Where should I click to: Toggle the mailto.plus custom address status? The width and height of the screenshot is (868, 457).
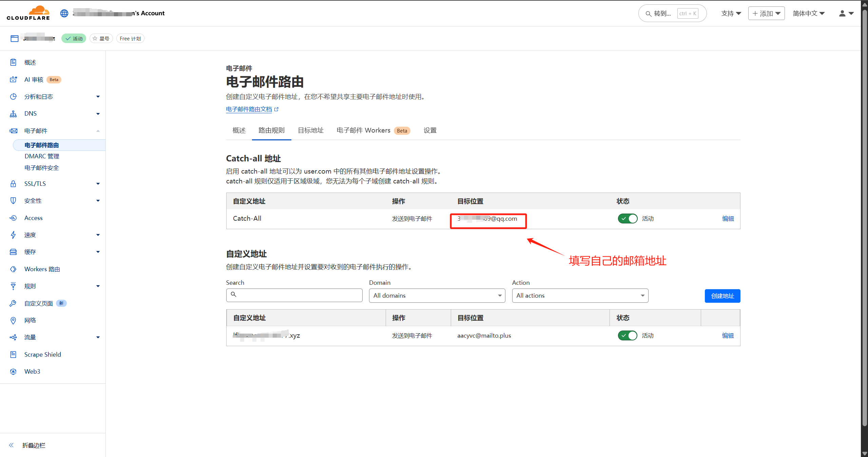[x=628, y=336]
